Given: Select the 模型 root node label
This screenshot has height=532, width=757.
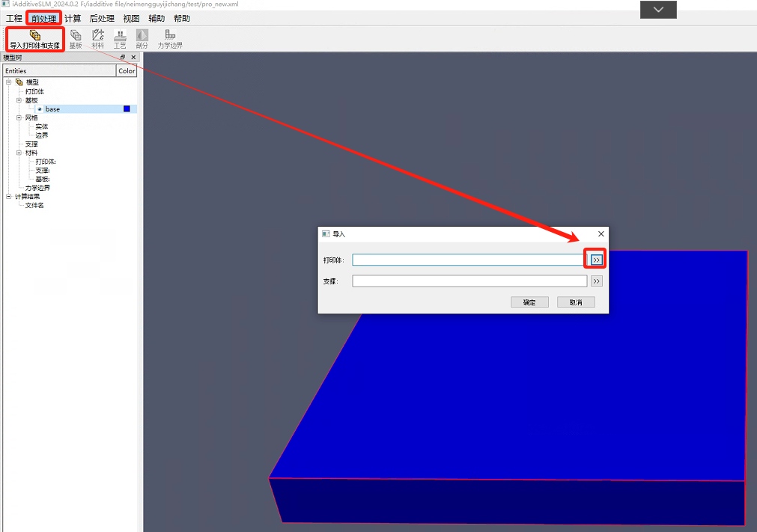Looking at the screenshot, I should pyautogui.click(x=32, y=82).
